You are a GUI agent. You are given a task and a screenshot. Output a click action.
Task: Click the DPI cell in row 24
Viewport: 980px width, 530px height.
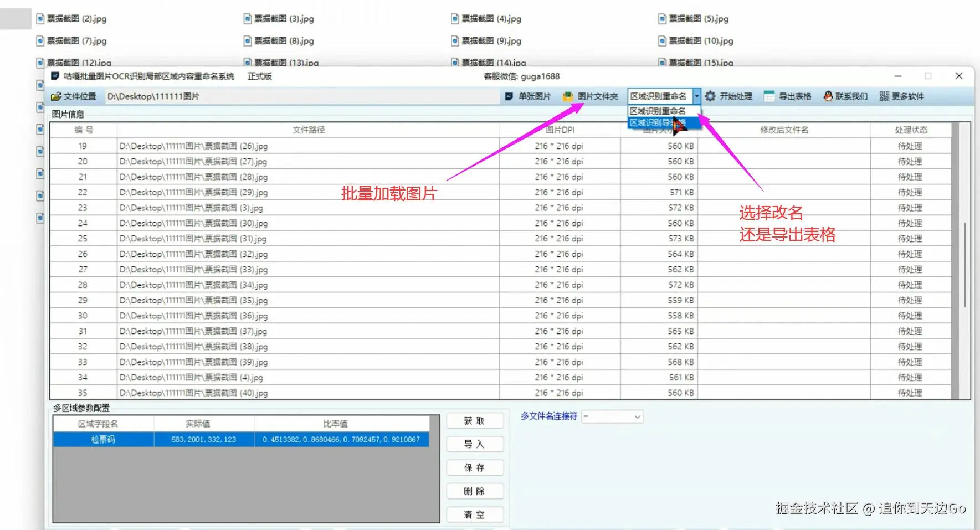(560, 223)
